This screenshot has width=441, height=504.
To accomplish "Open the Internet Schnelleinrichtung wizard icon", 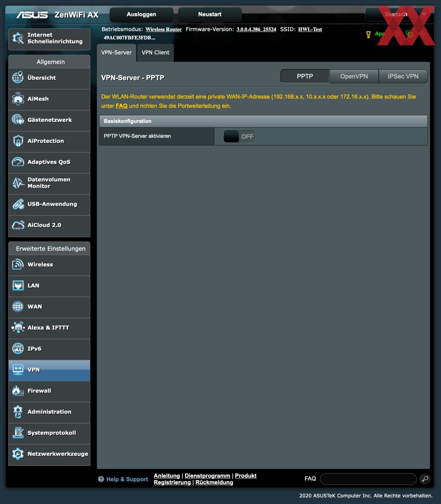I will pos(18,39).
